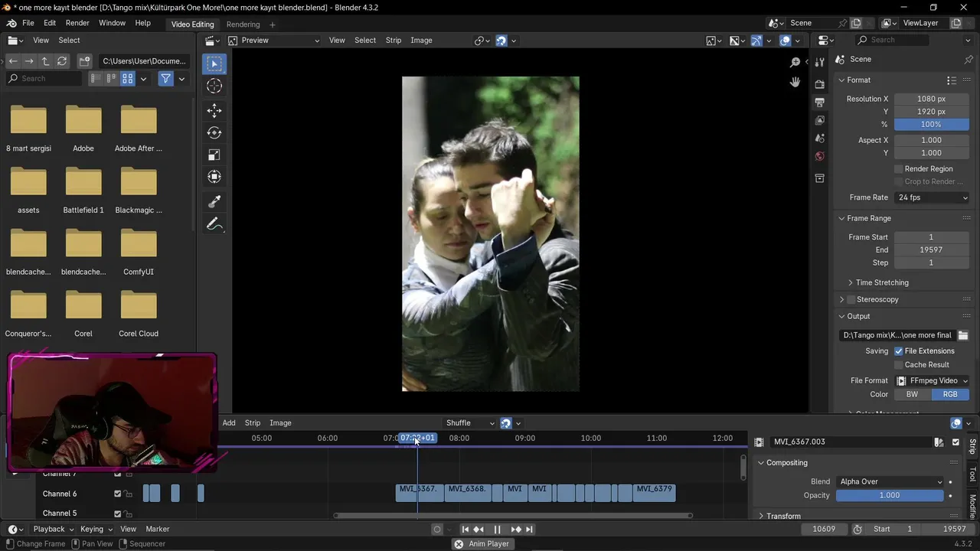Open the Window menu
This screenshot has width=980, height=551.
pyautogui.click(x=112, y=23)
